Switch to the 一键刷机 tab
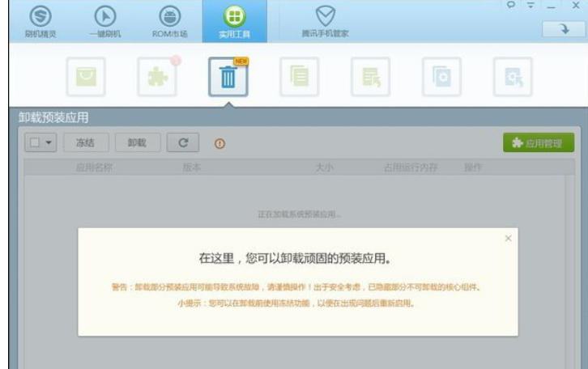588x369 pixels. click(103, 21)
